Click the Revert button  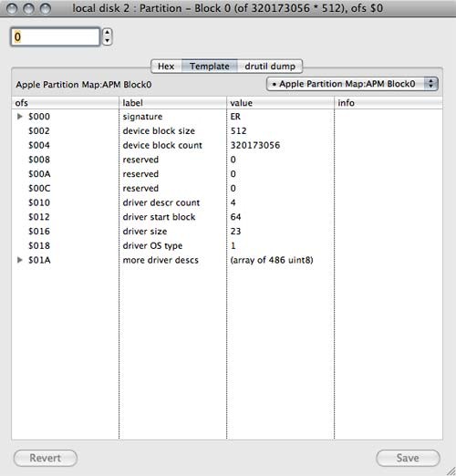pyautogui.click(x=46, y=458)
